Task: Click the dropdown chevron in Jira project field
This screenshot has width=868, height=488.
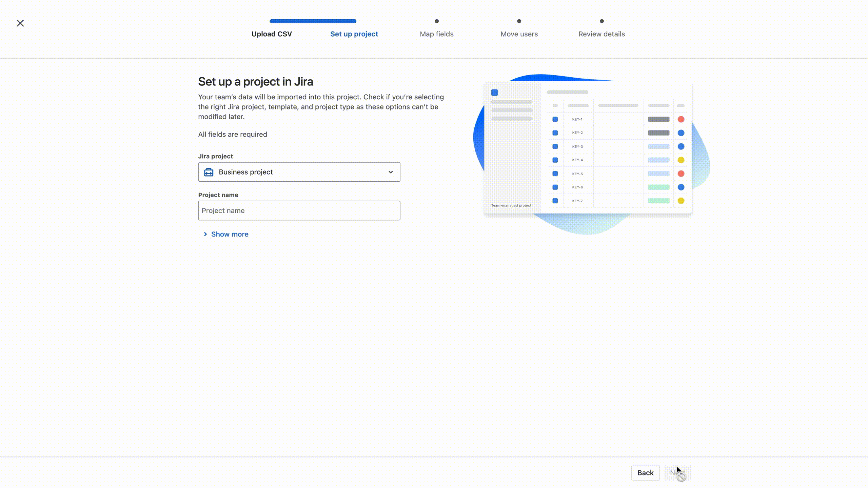Action: [391, 172]
